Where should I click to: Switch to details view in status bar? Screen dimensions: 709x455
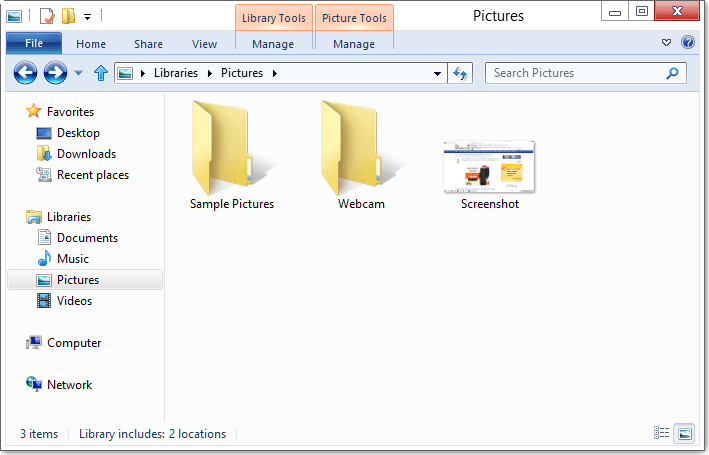[662, 433]
